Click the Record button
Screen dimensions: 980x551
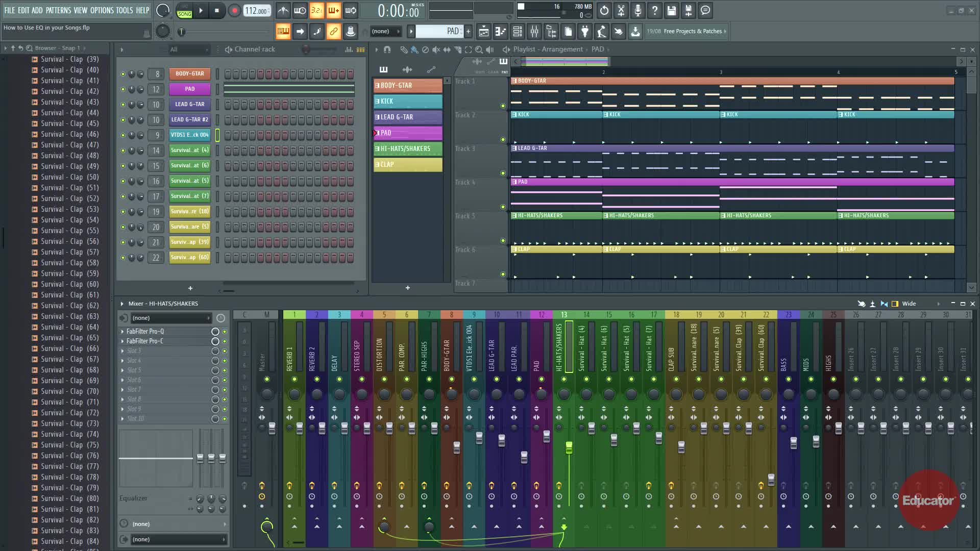234,10
